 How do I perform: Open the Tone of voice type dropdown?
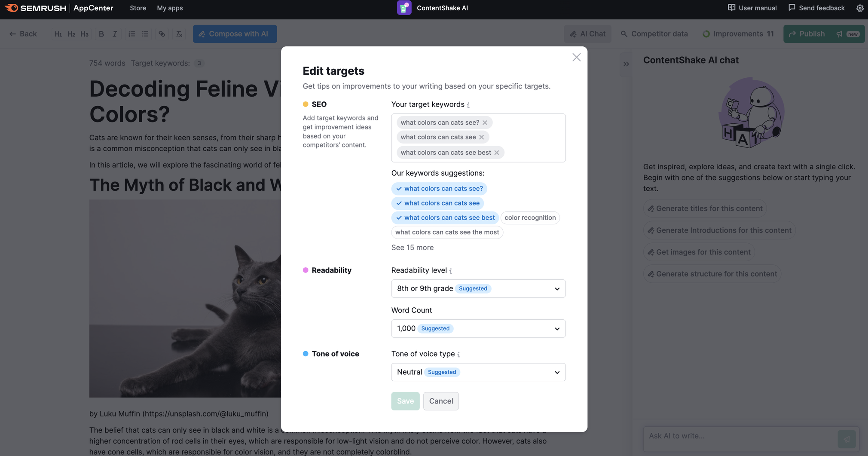(478, 372)
